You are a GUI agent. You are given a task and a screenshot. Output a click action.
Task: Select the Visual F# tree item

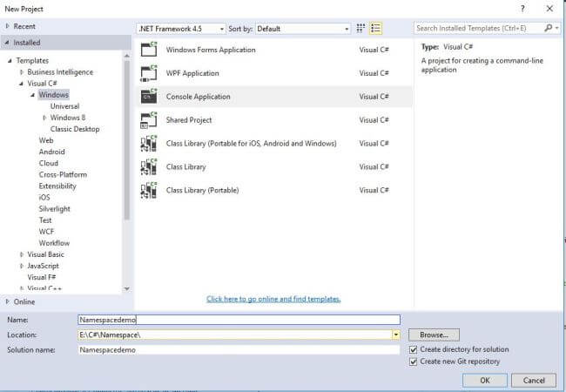click(x=42, y=277)
